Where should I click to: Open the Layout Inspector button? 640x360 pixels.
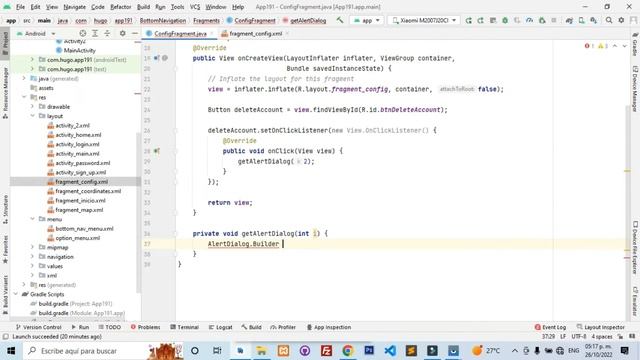point(600,327)
